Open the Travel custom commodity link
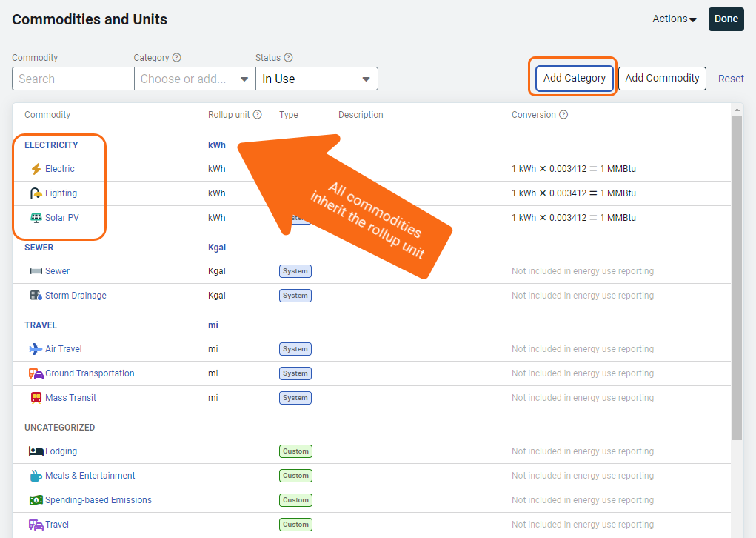This screenshot has width=756, height=538. [x=57, y=525]
